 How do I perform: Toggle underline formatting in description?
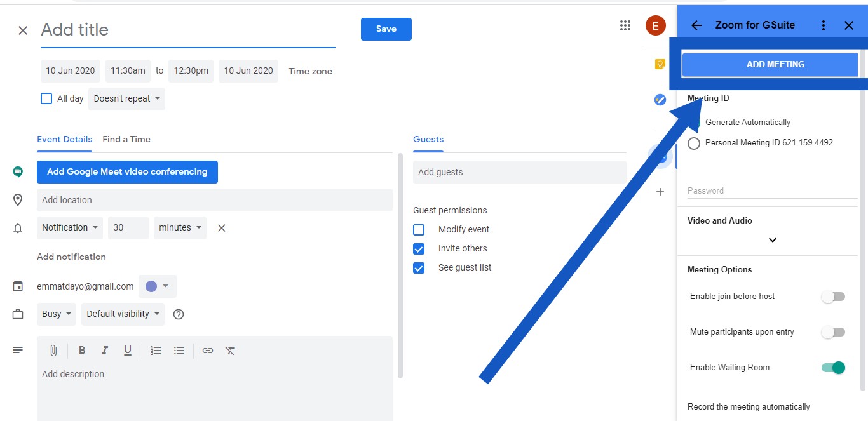click(128, 351)
